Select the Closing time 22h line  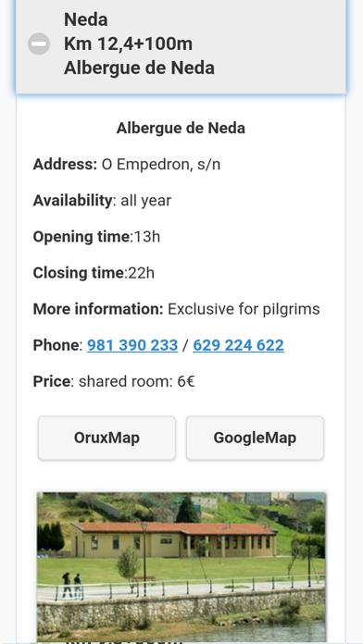coord(94,273)
